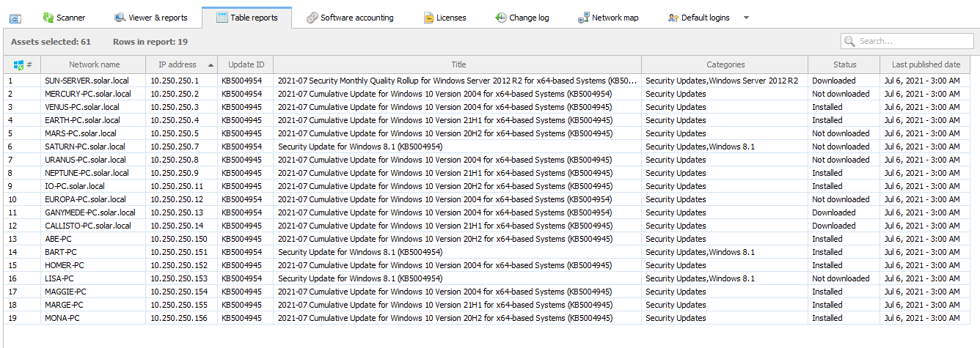Click the Network map icon
This screenshot has width=980, height=348.
coord(583,18)
